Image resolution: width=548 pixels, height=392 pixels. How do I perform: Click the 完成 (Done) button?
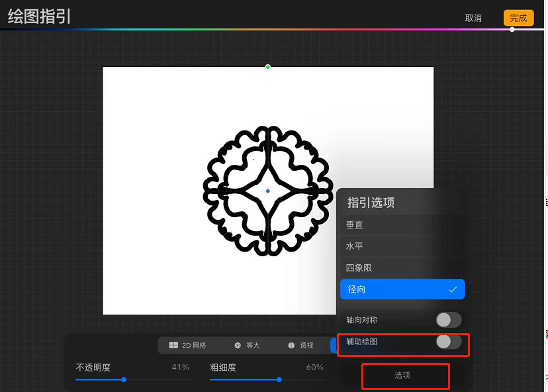point(518,18)
